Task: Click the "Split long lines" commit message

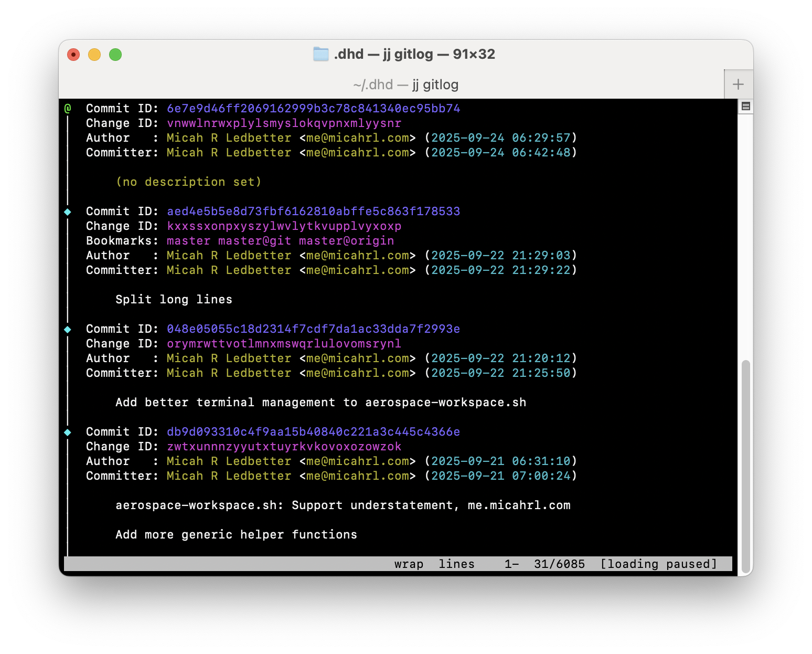Action: tap(174, 300)
